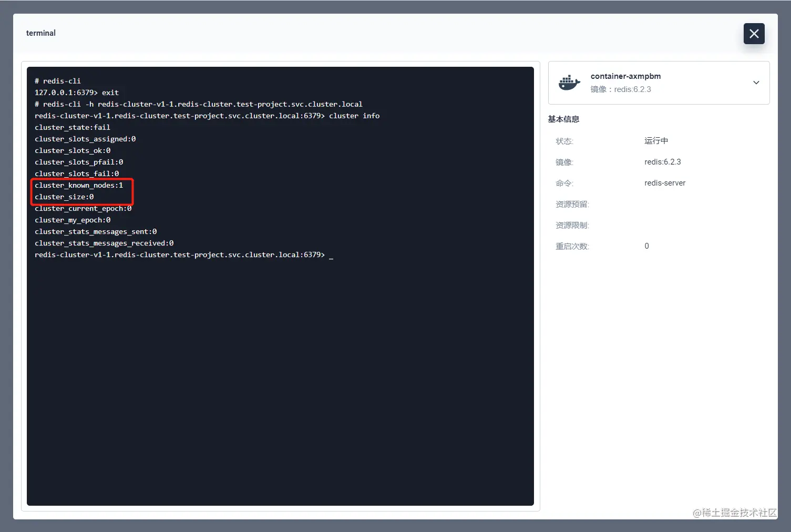Click the 资源限制 label
791x532 pixels.
tap(572, 225)
